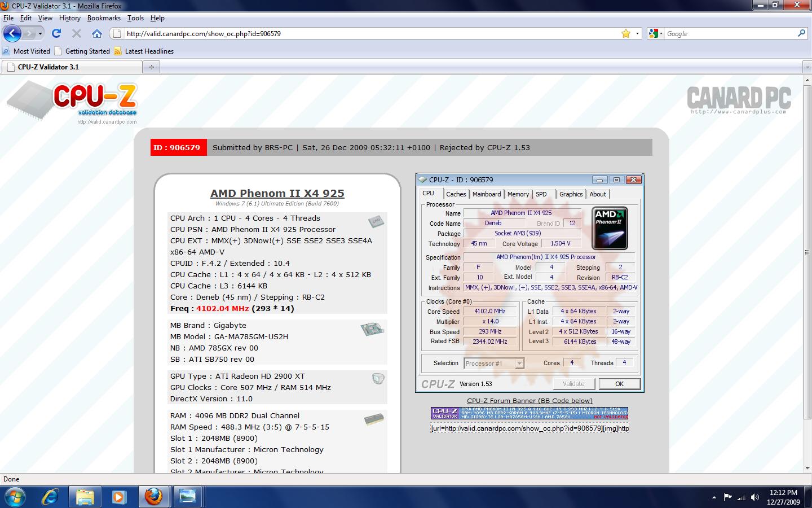Click the CPU chip icon in CPU section
The image size is (812, 508).
pos(376,221)
